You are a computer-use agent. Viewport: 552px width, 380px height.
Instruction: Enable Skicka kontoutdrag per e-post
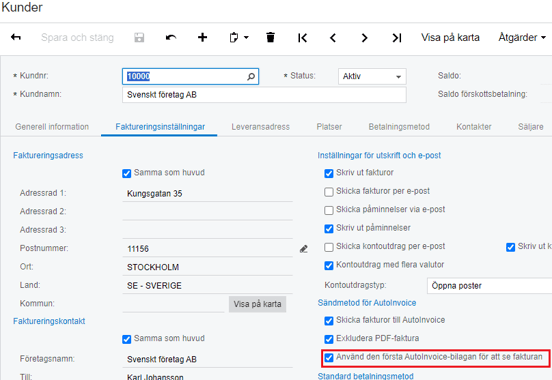pos(329,247)
